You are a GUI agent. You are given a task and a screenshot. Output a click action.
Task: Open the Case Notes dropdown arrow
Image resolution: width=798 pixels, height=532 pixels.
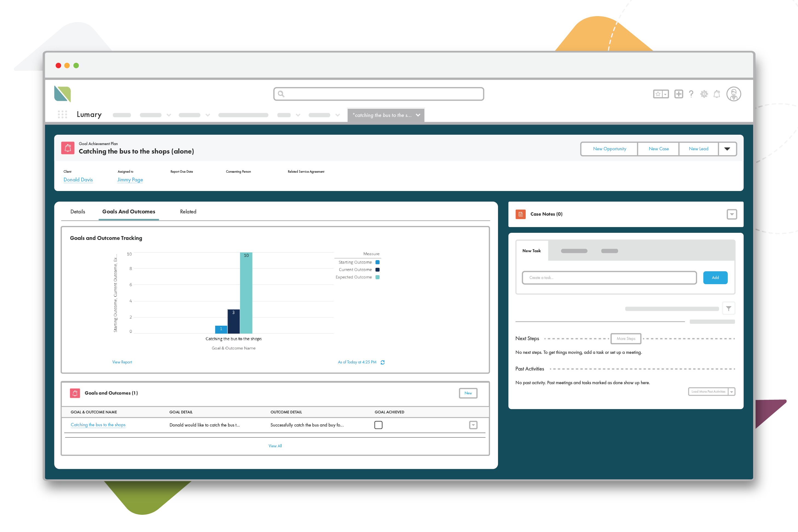(732, 214)
